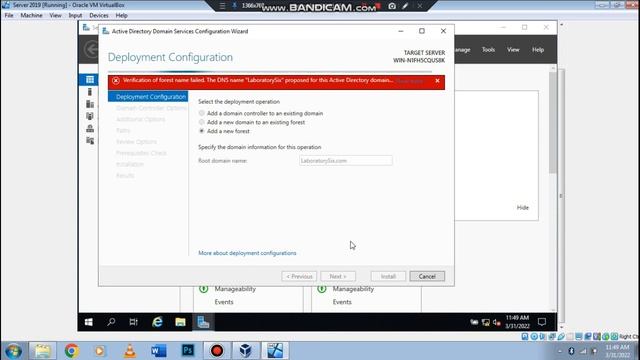
Task: Open Microsoft Word from host taskbar
Action: coord(158,351)
